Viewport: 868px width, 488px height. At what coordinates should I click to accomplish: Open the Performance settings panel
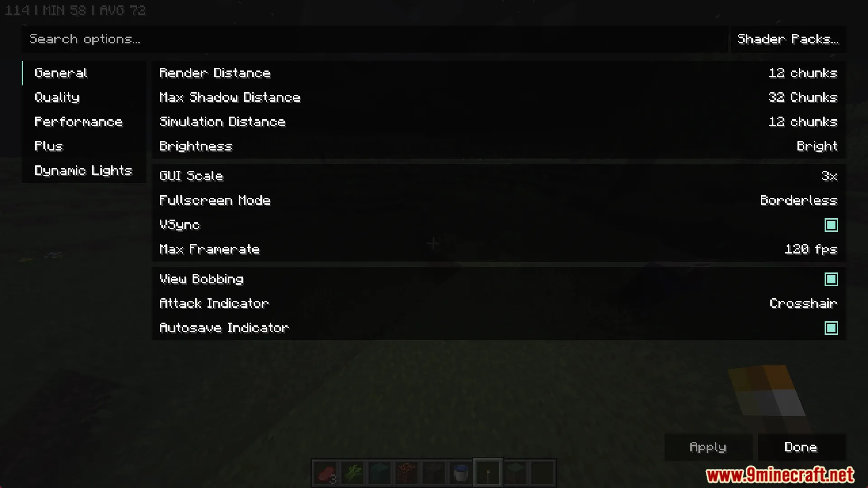[78, 122]
